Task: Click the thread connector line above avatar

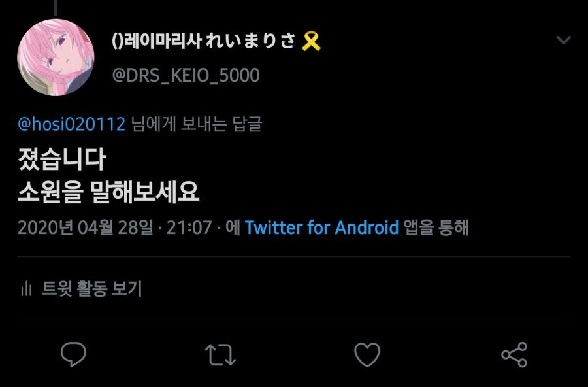Action: tap(56, 8)
